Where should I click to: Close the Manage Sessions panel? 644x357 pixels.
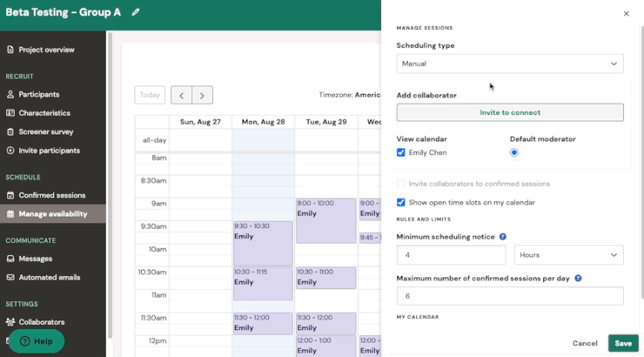click(x=626, y=13)
